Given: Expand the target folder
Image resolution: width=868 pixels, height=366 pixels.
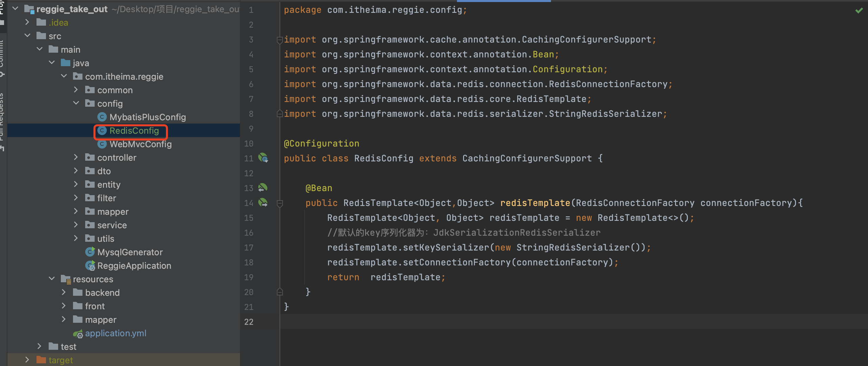Looking at the screenshot, I should pyautogui.click(x=27, y=360).
